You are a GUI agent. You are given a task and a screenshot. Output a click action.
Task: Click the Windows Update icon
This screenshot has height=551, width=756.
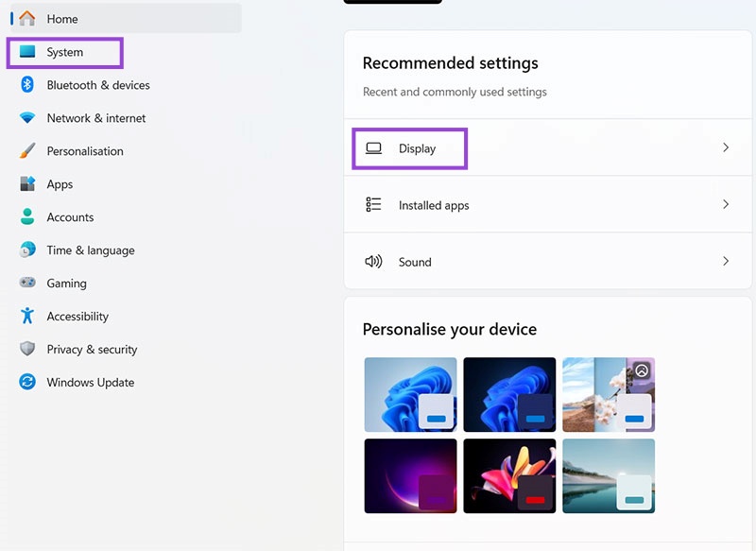point(26,383)
